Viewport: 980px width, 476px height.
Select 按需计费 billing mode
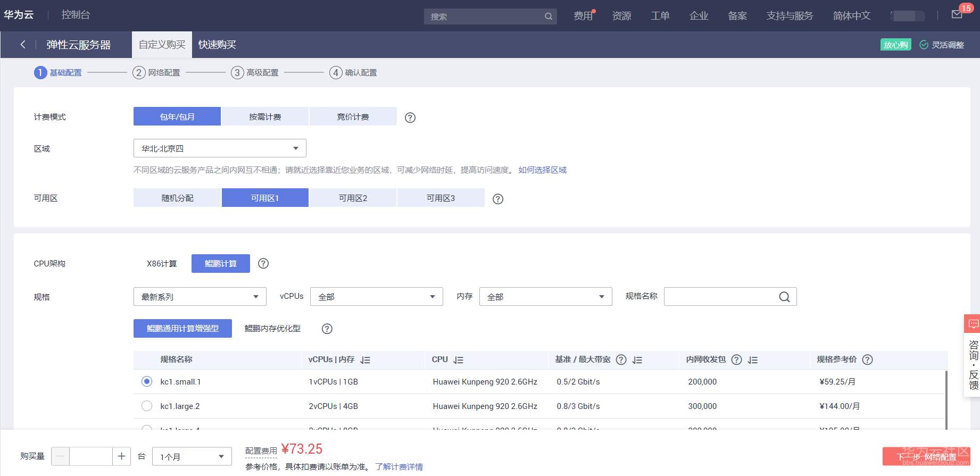click(x=265, y=116)
